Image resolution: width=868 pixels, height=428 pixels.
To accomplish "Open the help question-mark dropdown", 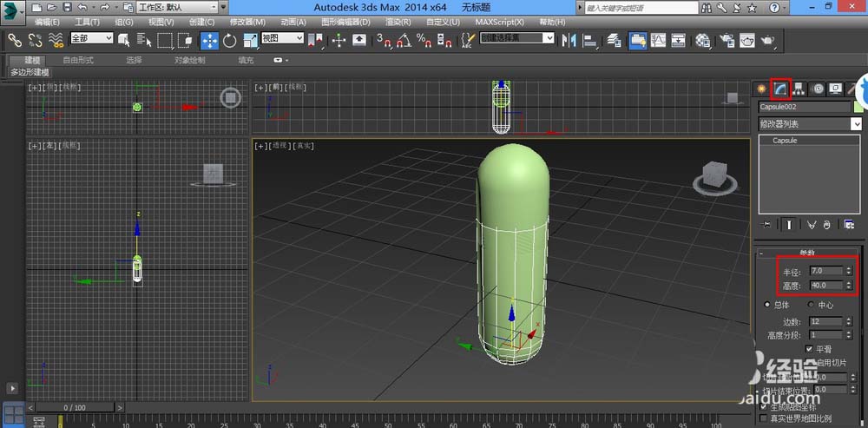I will click(x=777, y=8).
